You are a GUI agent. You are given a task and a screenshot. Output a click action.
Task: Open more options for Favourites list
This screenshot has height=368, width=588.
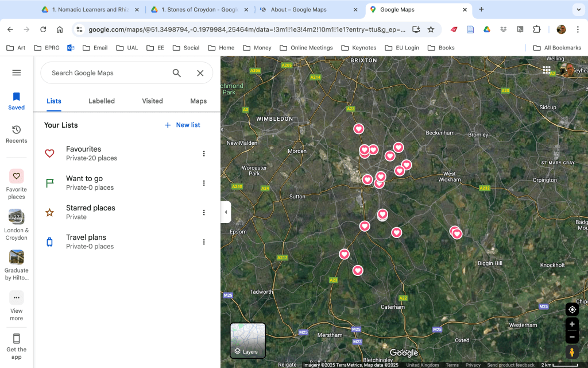tap(204, 154)
